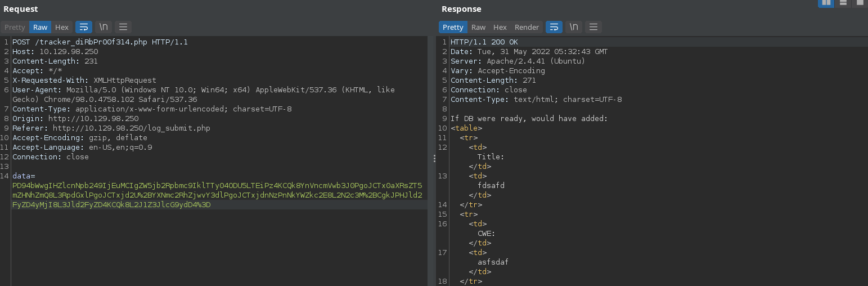868x286 pixels.
Task: Toggle non-printable characters in Request panel
Action: tap(104, 27)
